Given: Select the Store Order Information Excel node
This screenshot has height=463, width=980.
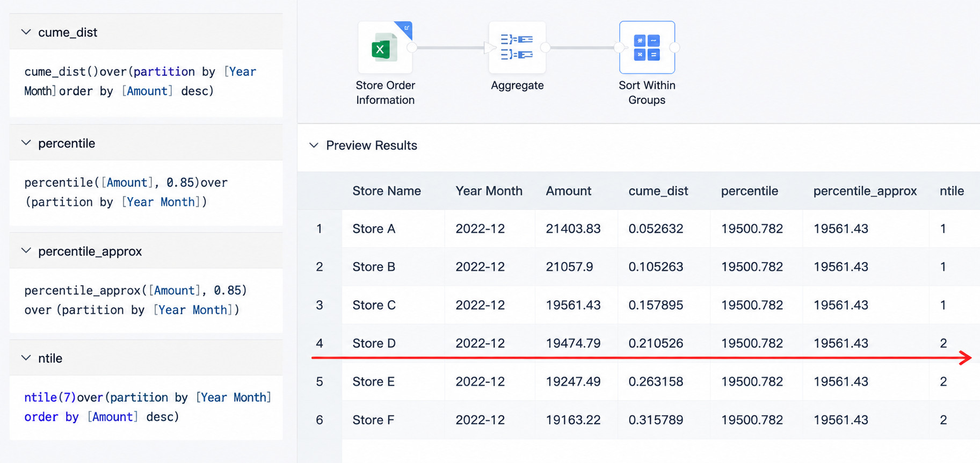Looking at the screenshot, I should (385, 48).
